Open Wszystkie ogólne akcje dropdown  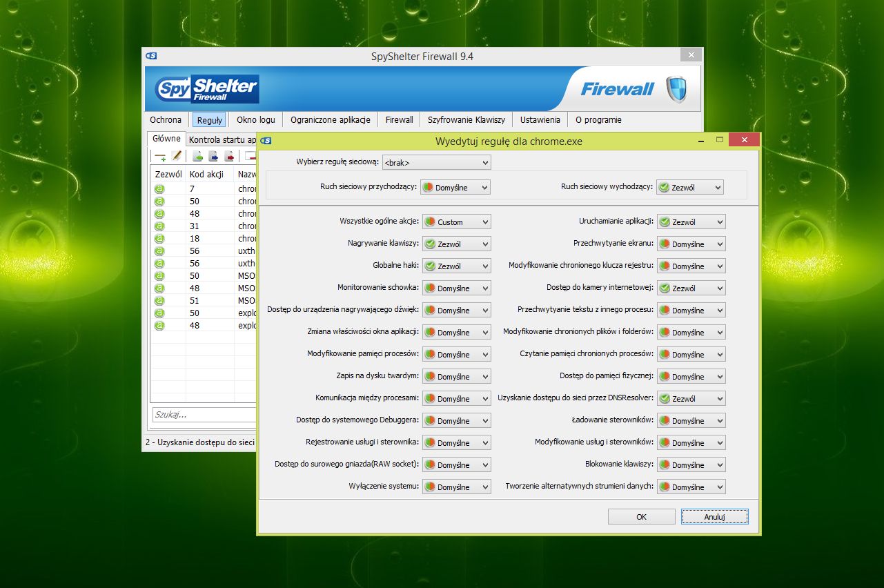pyautogui.click(x=456, y=222)
